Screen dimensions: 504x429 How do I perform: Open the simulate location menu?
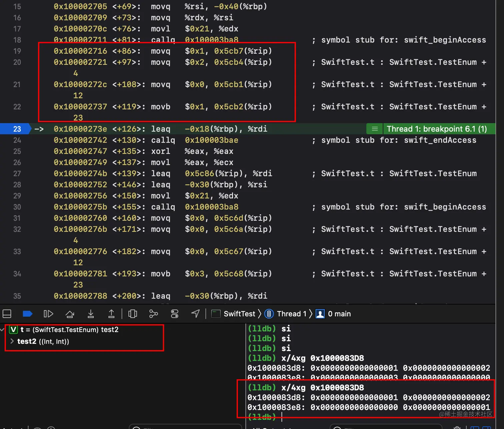click(196, 314)
